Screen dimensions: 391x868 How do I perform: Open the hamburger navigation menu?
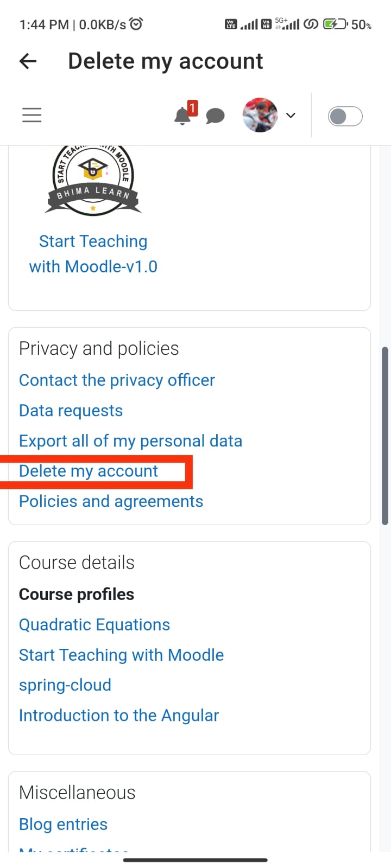(31, 115)
